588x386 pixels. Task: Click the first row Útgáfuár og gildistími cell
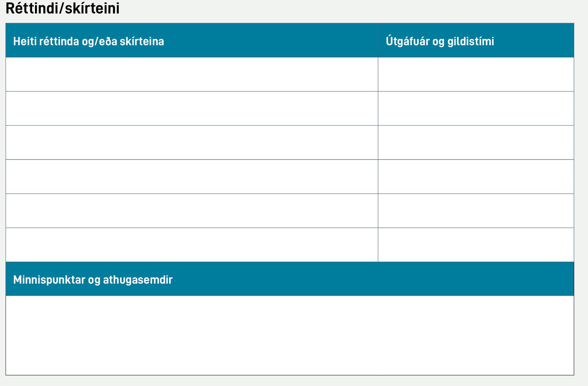[476, 74]
